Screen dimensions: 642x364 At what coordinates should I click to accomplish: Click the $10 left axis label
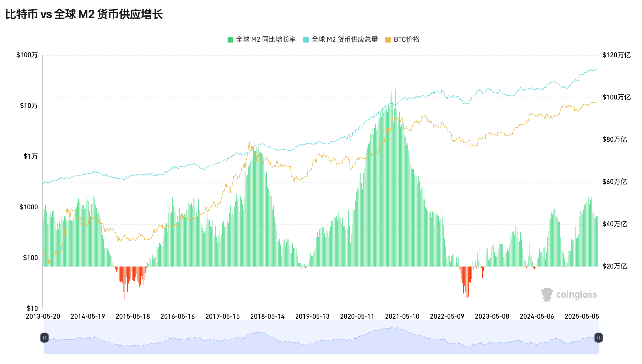click(x=32, y=308)
